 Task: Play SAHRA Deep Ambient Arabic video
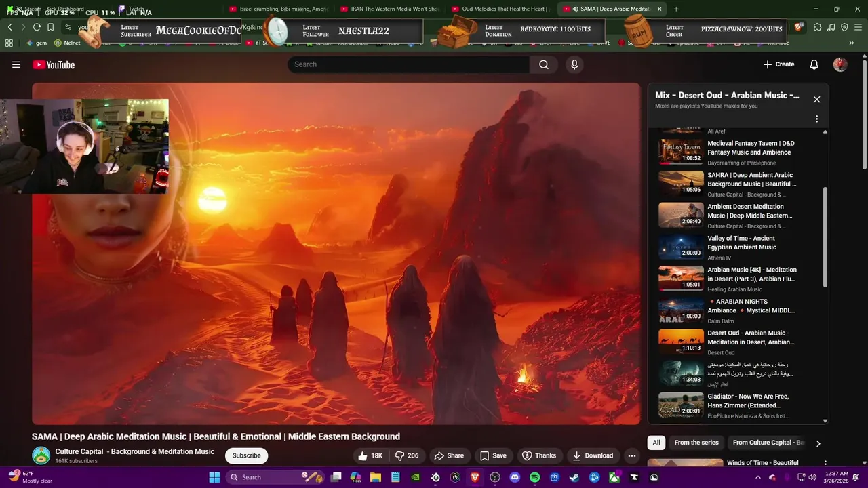tap(727, 184)
